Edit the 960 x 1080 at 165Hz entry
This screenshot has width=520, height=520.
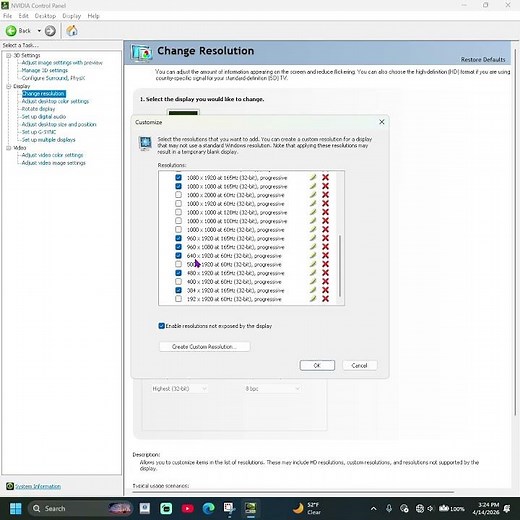[x=313, y=247]
